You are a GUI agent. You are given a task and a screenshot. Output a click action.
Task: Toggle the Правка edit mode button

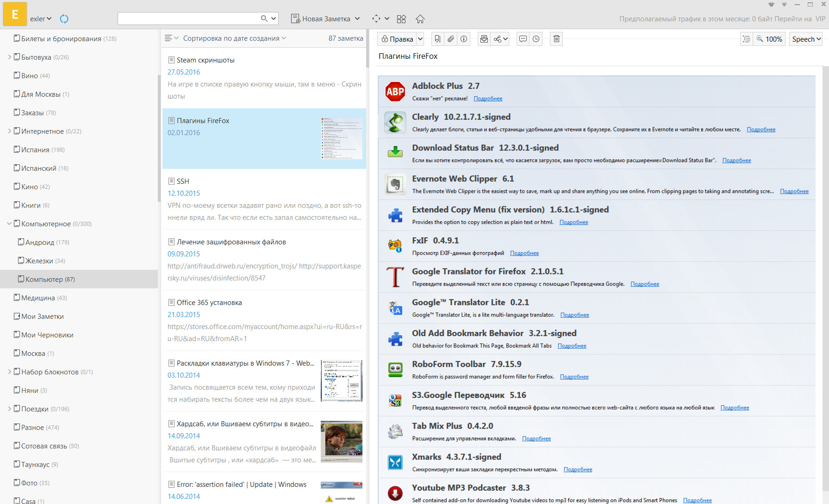(397, 39)
